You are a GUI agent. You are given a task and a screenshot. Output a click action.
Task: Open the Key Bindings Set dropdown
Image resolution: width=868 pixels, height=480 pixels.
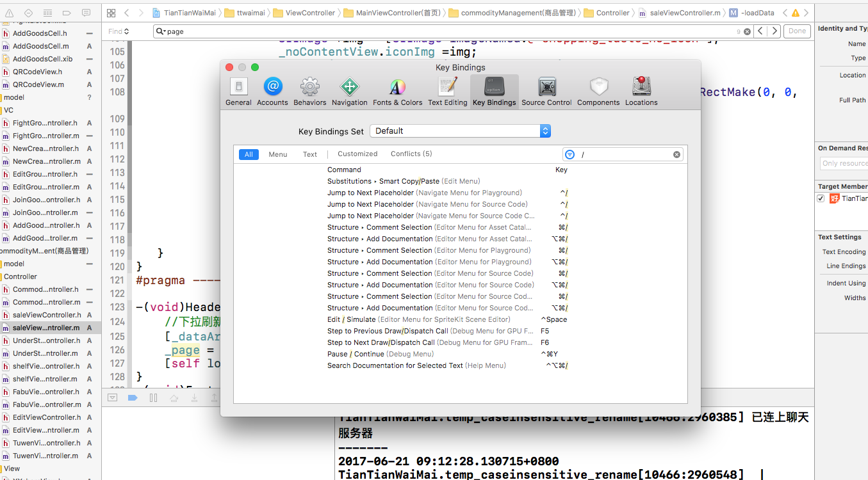pos(460,131)
